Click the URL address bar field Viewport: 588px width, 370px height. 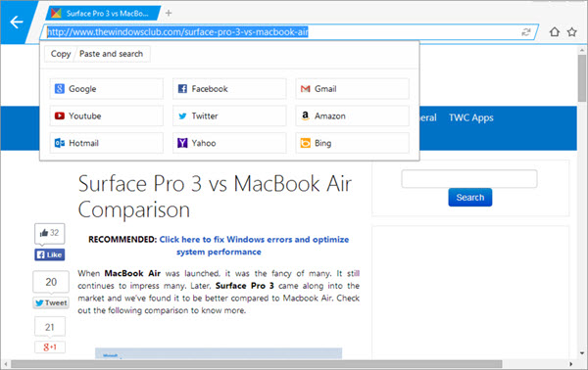[x=289, y=32]
